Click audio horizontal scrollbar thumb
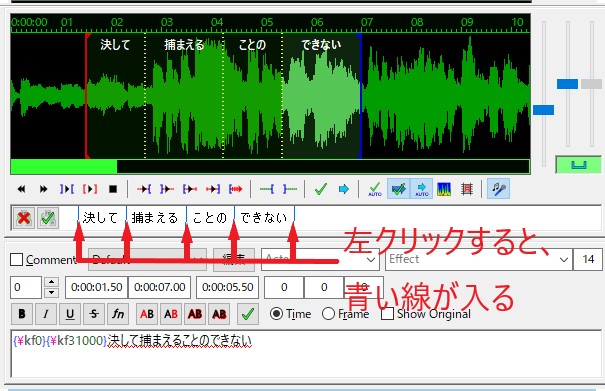The image size is (605, 391). (64, 167)
